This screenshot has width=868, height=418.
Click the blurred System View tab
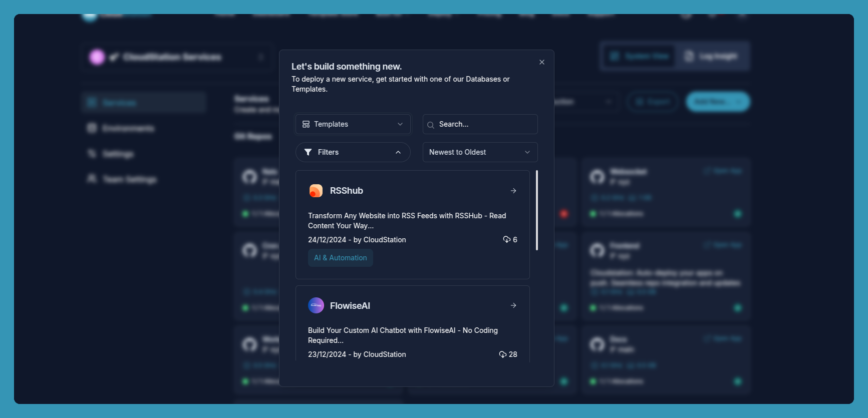tap(640, 56)
